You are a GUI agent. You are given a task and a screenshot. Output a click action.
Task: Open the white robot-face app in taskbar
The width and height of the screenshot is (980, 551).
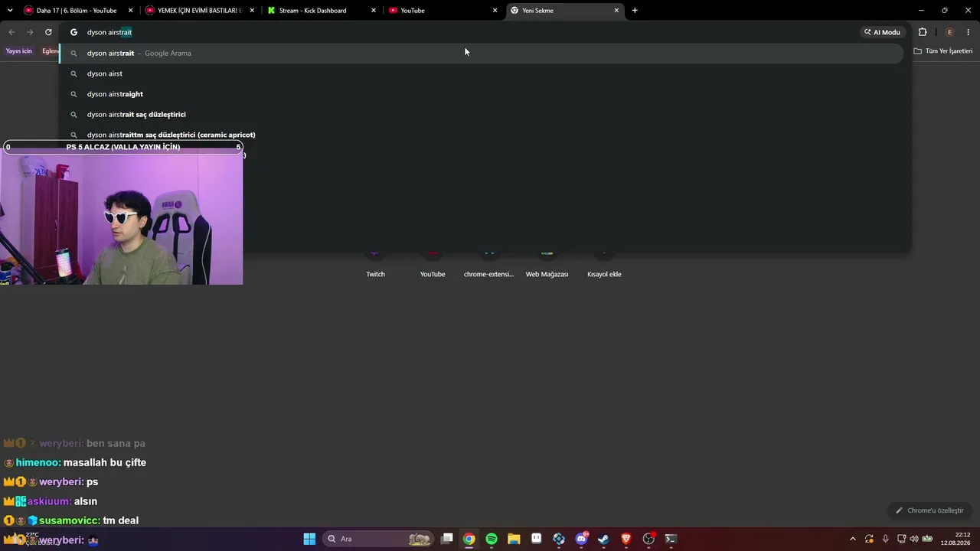tap(537, 539)
